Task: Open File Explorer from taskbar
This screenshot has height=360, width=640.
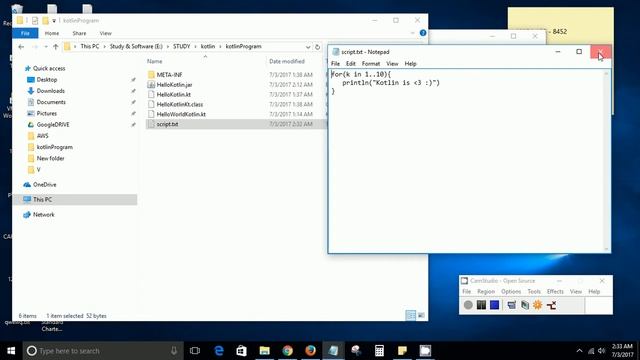Action: click(264, 351)
